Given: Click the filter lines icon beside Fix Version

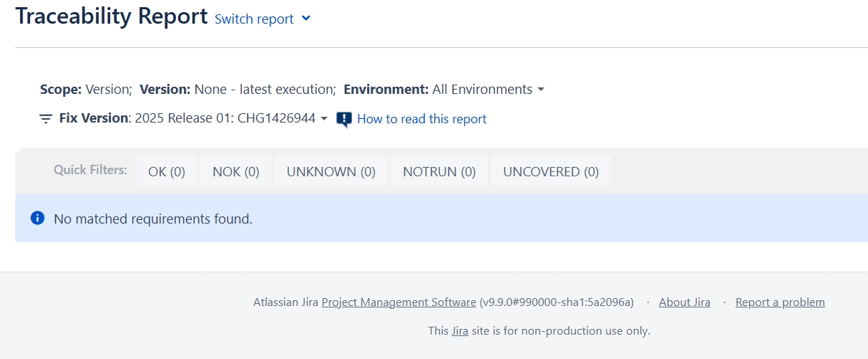Looking at the screenshot, I should point(46,119).
